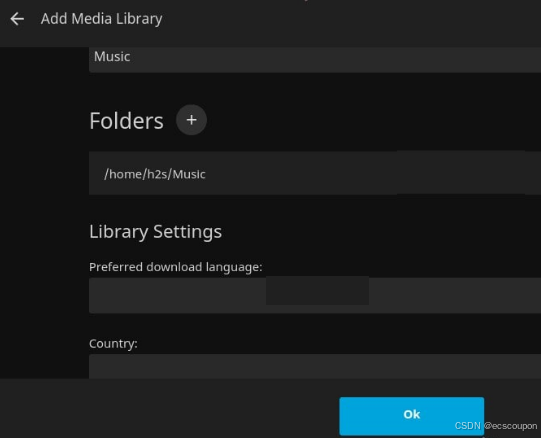This screenshot has width=541, height=438.
Task: Add a folder with the plus button
Action: click(191, 120)
